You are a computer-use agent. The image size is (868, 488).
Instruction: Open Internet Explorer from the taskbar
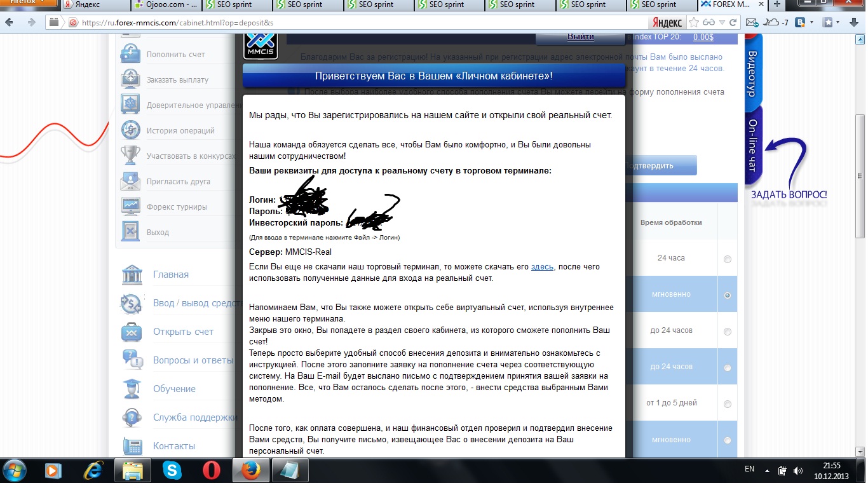(93, 471)
